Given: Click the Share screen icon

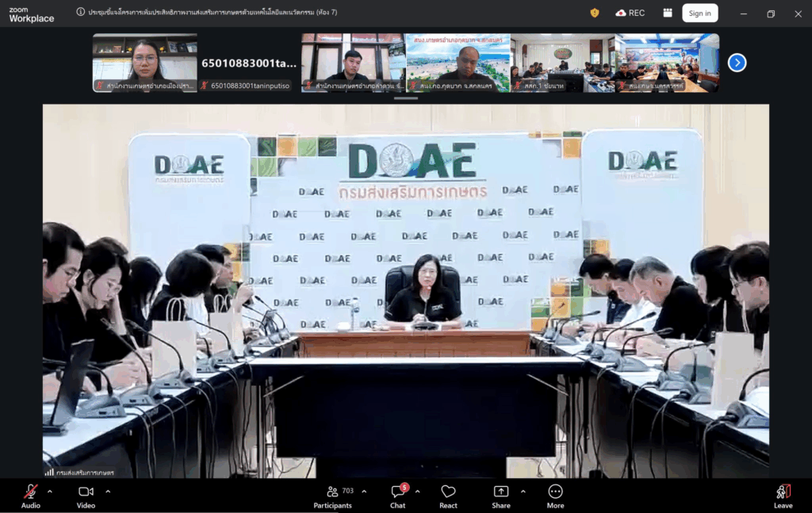Looking at the screenshot, I should click(x=501, y=496).
